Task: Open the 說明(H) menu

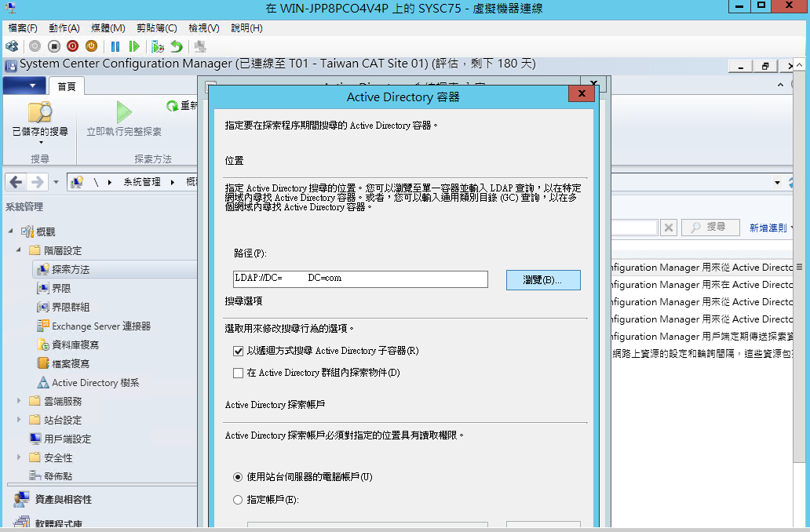Action: pos(246,28)
